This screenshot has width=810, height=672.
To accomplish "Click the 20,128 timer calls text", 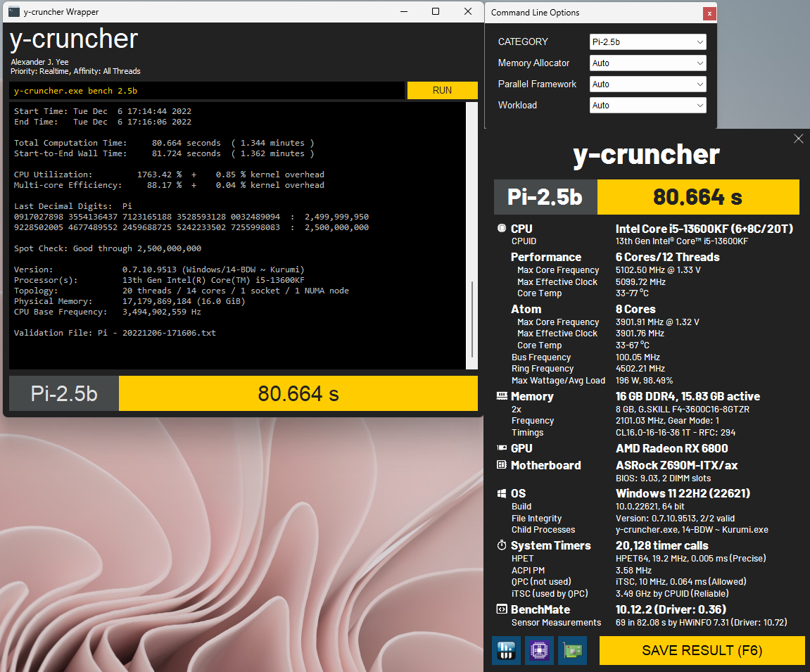I will click(662, 545).
